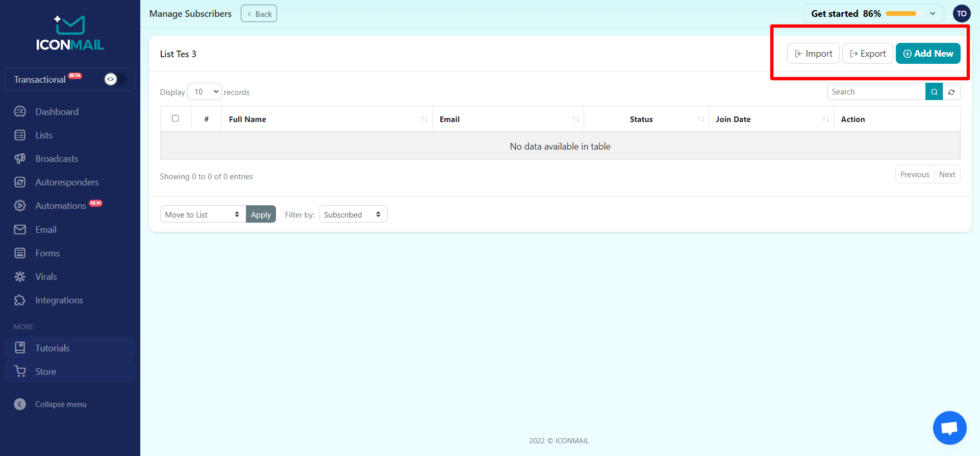Open the Display records count dropdown

tap(205, 92)
